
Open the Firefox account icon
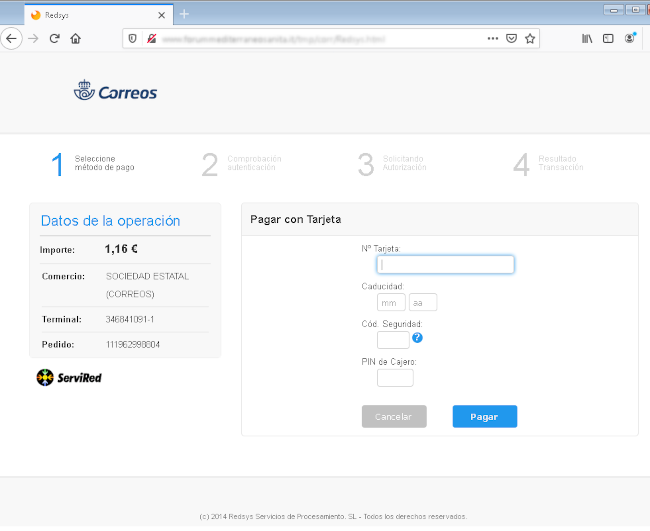[630, 38]
